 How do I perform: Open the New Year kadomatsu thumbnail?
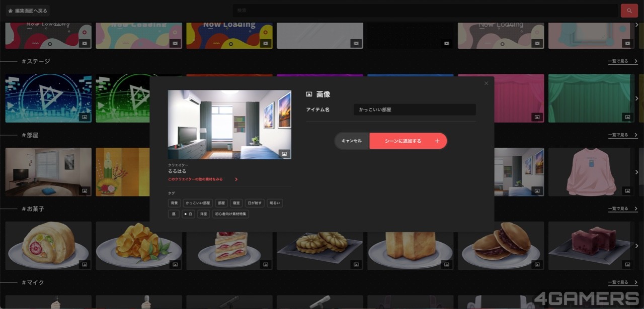click(122, 172)
